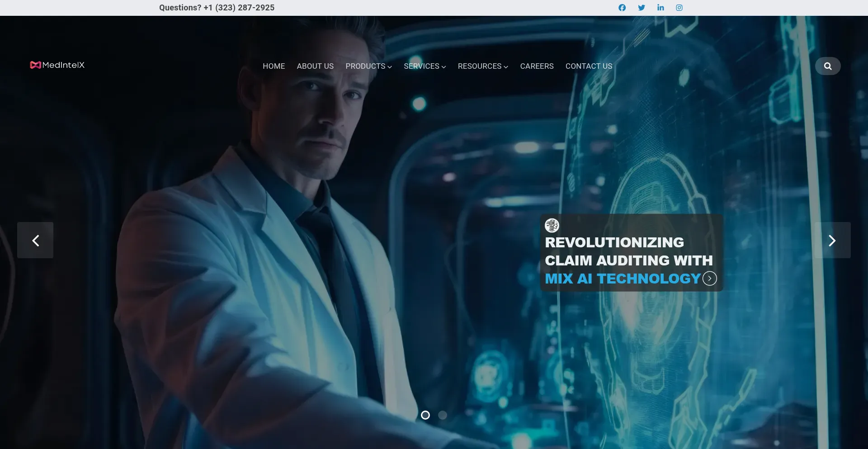This screenshot has width=868, height=449.
Task: Open MIX AI Technology via the circular arrow
Action: (709, 279)
